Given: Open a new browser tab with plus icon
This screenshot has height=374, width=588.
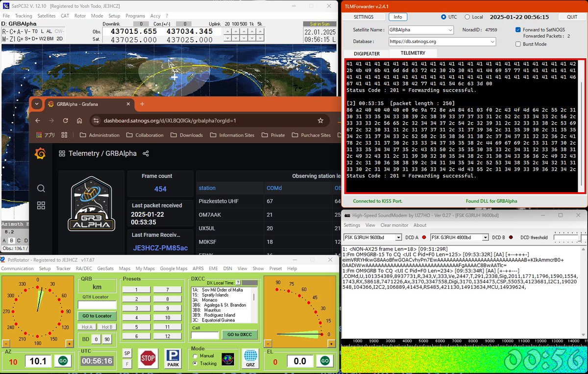Looking at the screenshot, I should coord(142,104).
